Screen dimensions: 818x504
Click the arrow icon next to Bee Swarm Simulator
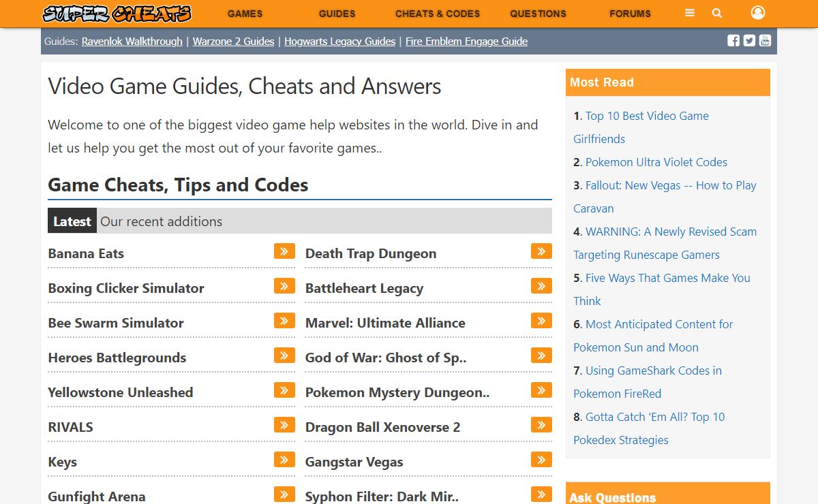click(x=284, y=321)
